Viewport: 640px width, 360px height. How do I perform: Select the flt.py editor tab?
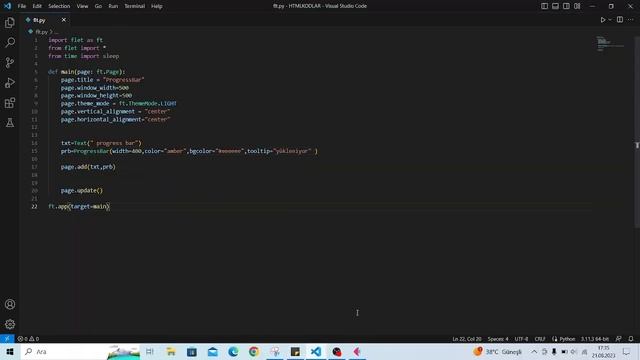pos(45,20)
